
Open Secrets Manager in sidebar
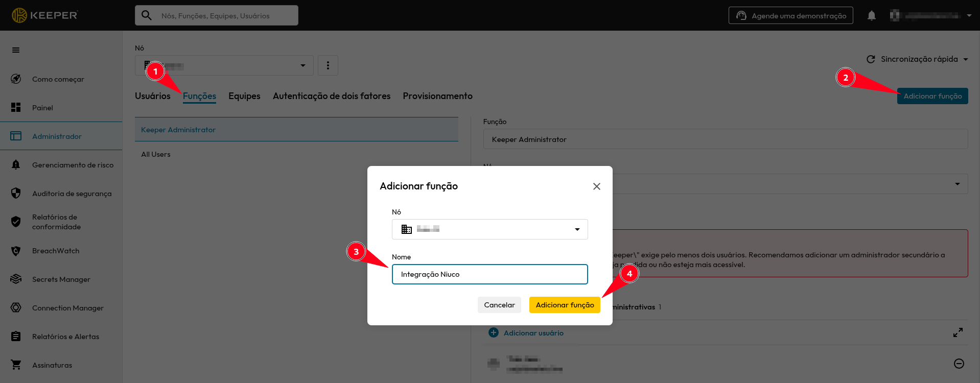[x=61, y=279]
